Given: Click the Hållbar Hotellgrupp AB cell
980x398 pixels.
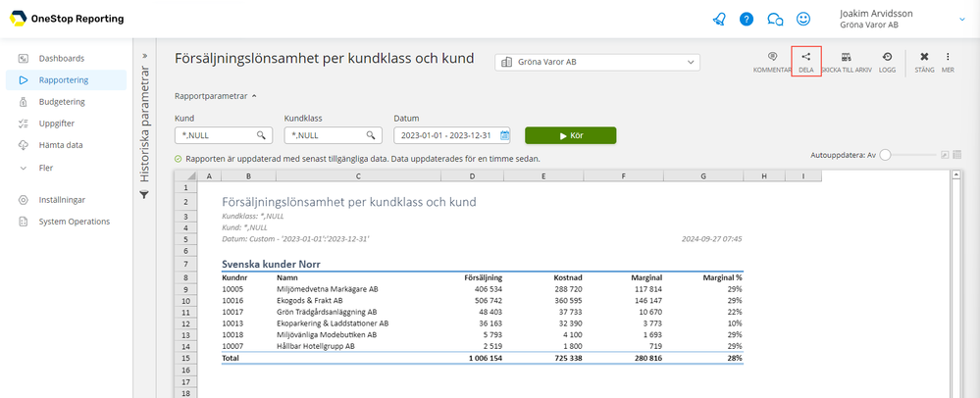Looking at the screenshot, I should click(316, 346).
